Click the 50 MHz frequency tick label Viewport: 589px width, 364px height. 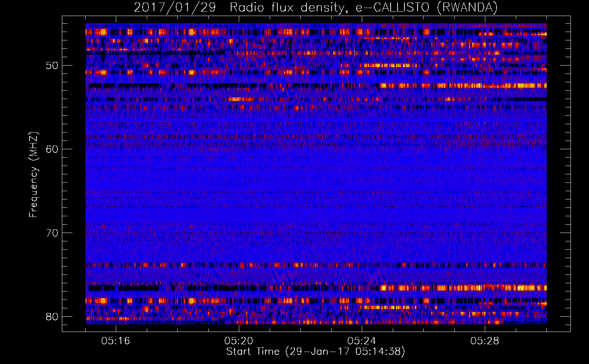click(x=52, y=66)
